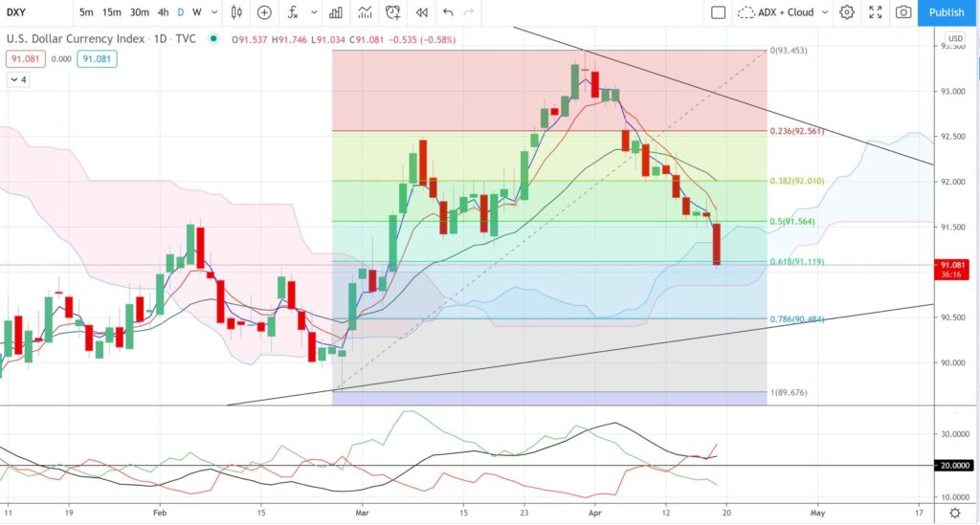Click the Apr label on the time axis
The image size is (980, 525).
tap(594, 514)
